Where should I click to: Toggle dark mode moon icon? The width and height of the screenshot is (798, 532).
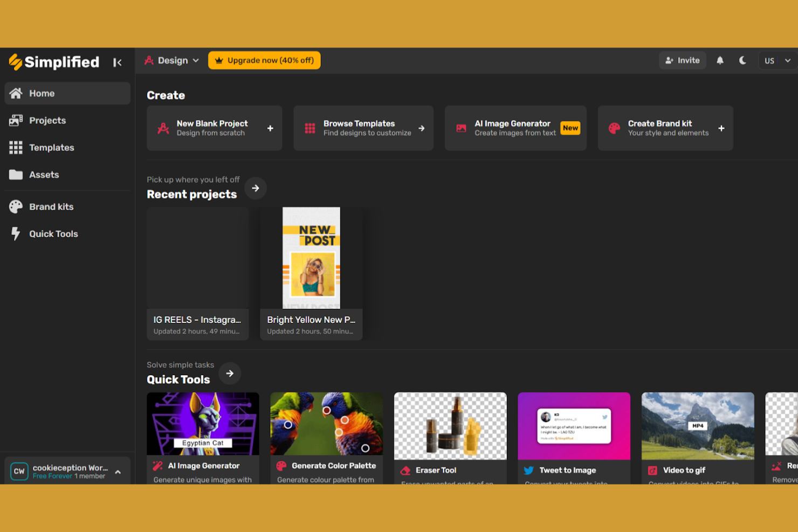click(742, 60)
